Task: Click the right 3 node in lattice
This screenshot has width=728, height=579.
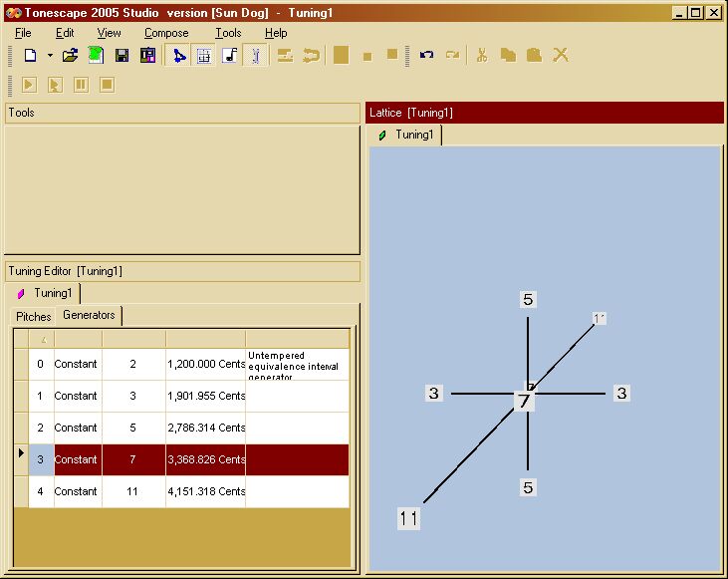Action: click(x=621, y=393)
